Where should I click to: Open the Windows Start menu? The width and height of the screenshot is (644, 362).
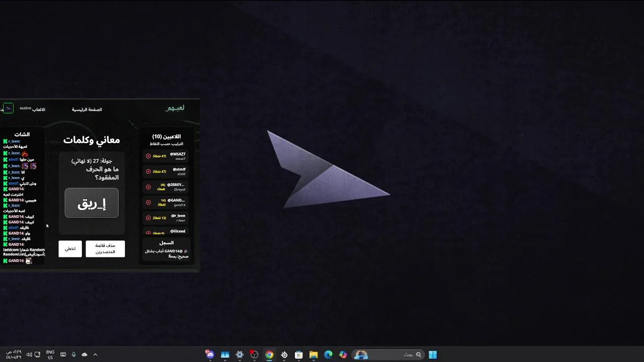433,354
